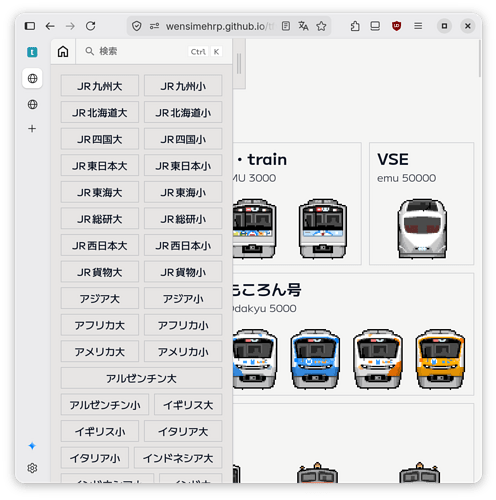Viewport: 496px width, 500px height.
Task: Open the uBlock Origin shield icon
Action: point(396,26)
